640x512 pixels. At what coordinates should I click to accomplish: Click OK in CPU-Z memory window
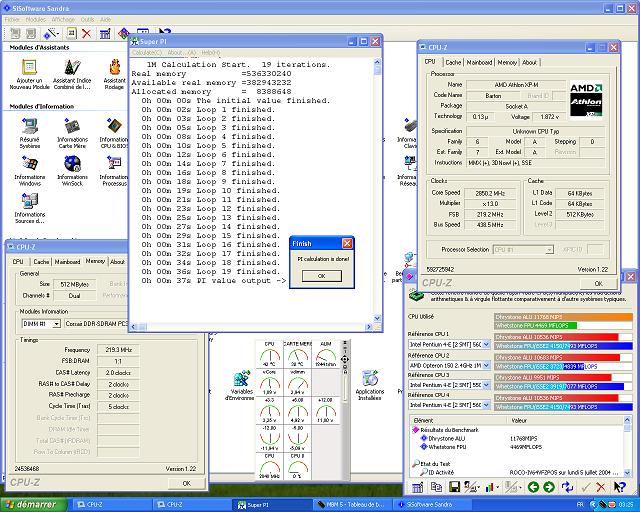point(187,483)
